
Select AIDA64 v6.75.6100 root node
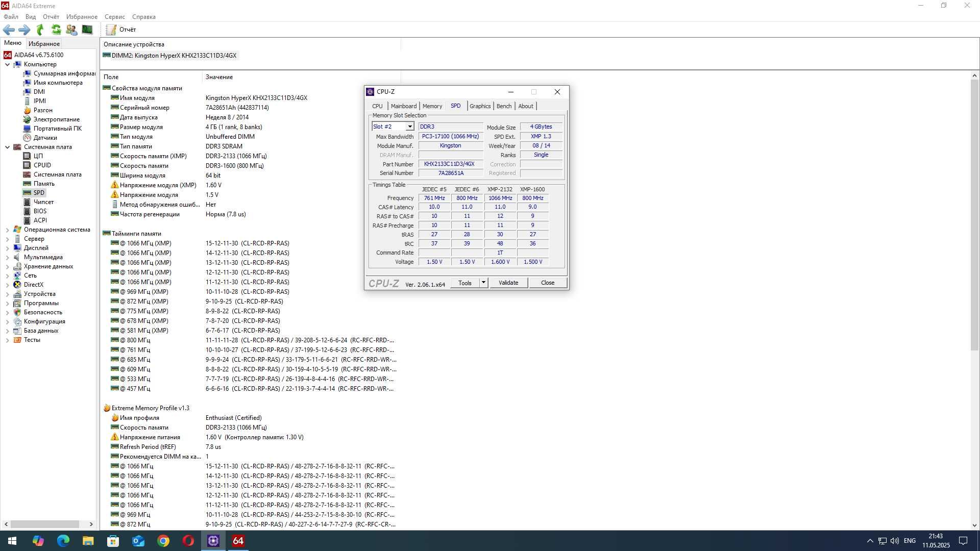tap(38, 55)
